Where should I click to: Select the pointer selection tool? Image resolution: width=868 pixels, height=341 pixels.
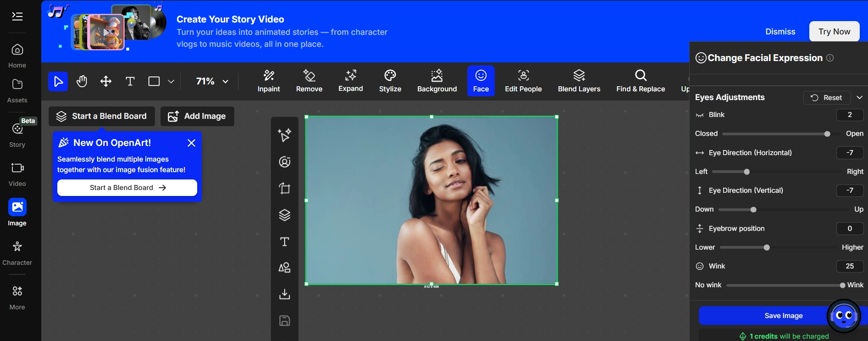pyautogui.click(x=58, y=81)
